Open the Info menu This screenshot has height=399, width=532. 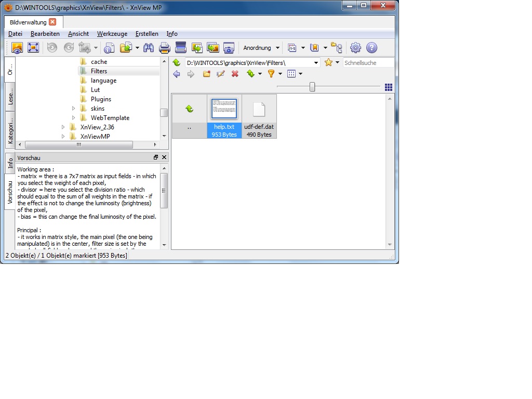[x=172, y=34]
